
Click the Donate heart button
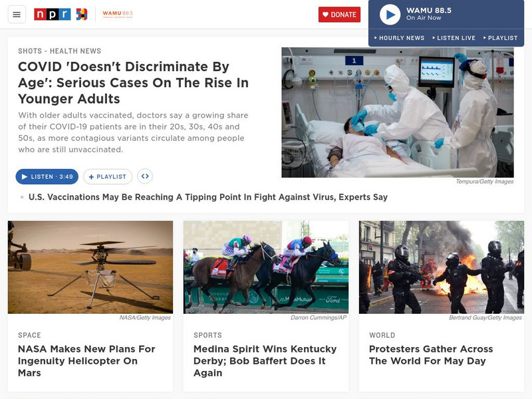339,15
